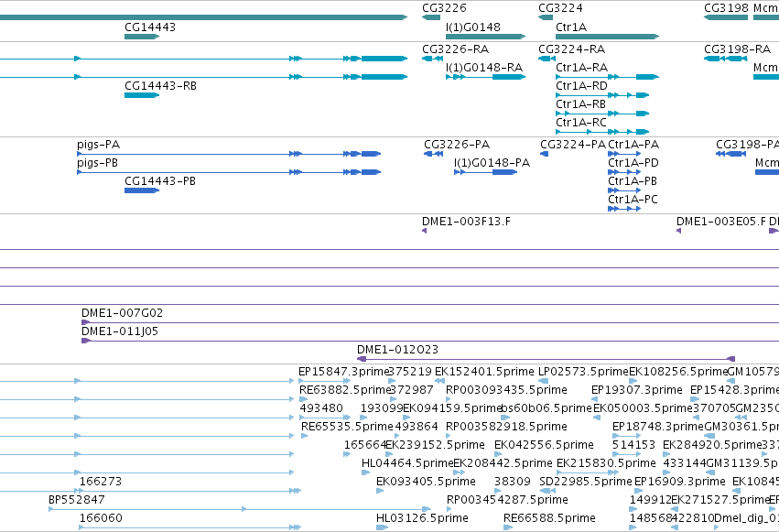Screen dimensions: 779x532
Task: Select the Ctr1A-RA transcript
Action: click(607, 77)
